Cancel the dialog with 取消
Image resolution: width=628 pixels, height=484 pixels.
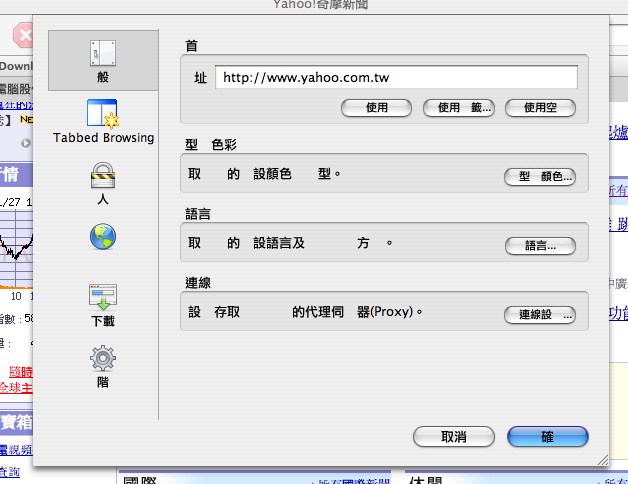[453, 437]
